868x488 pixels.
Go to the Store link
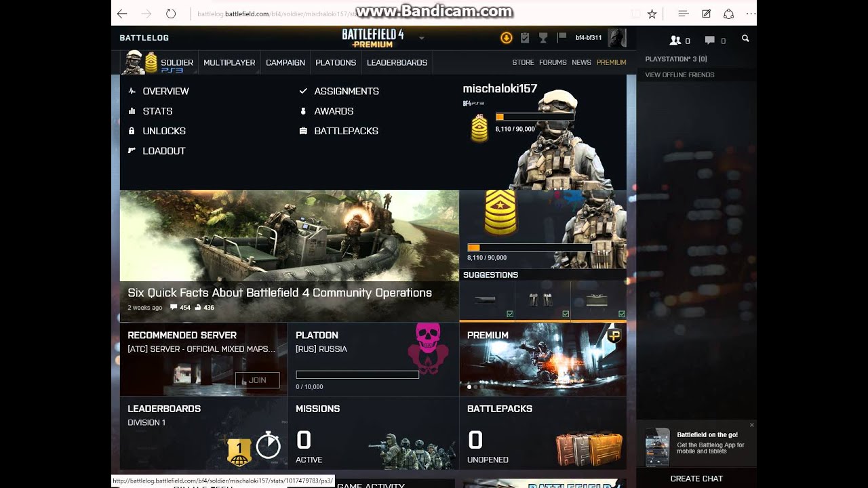point(523,62)
